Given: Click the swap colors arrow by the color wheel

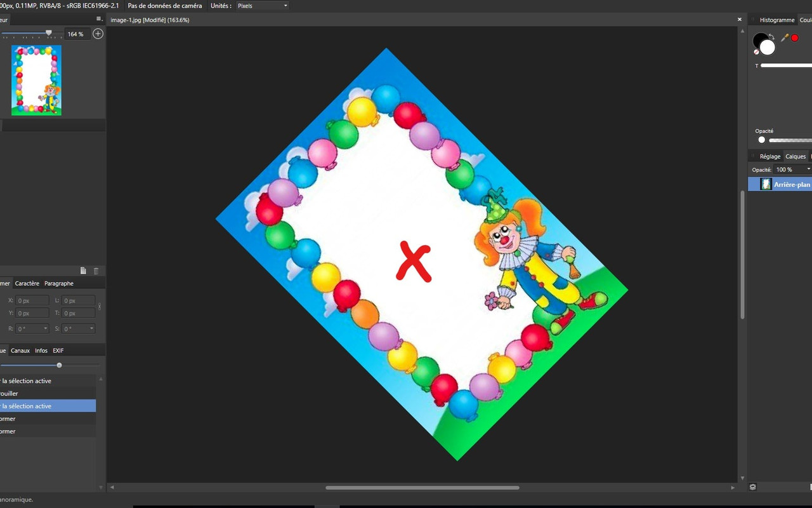Looking at the screenshot, I should coord(771,37).
